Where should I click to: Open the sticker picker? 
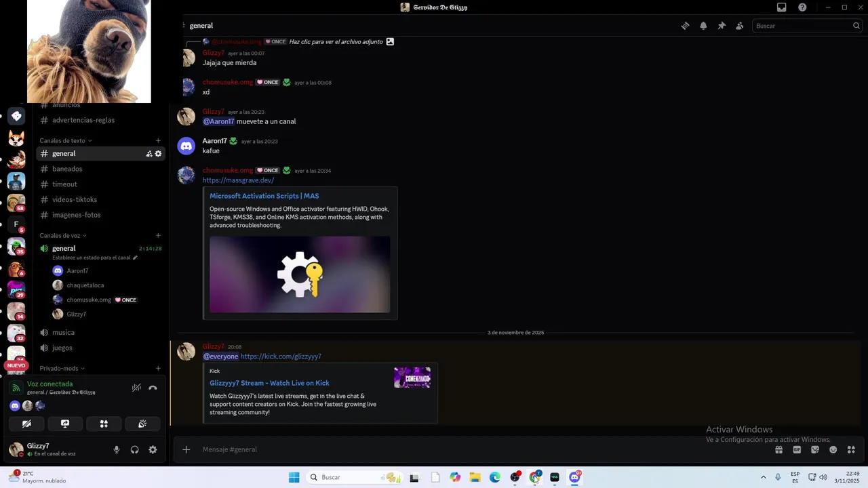[x=815, y=449]
